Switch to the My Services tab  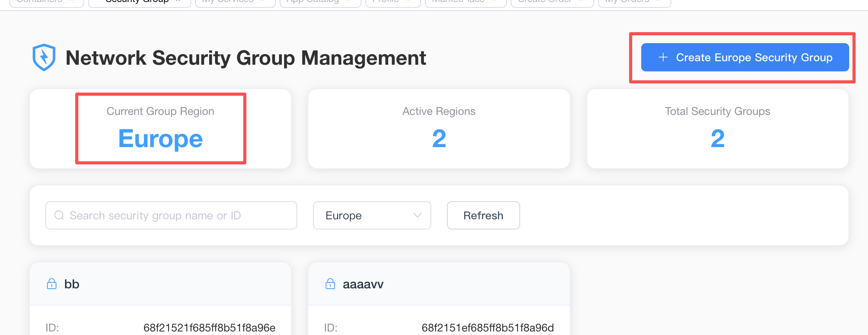(x=228, y=2)
